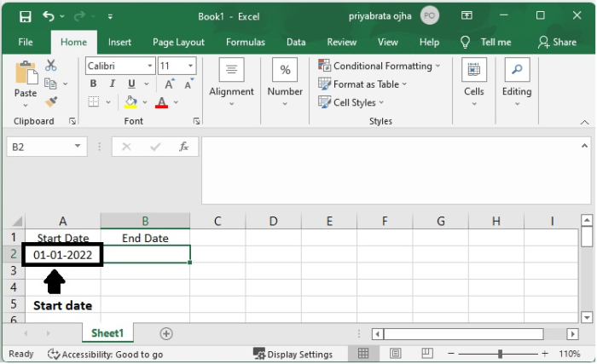The image size is (597, 364).
Task: Click the Save icon in title bar
Action: (x=25, y=16)
